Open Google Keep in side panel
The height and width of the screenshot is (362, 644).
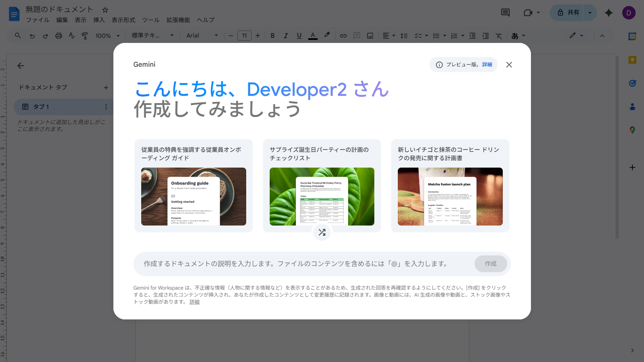click(632, 60)
